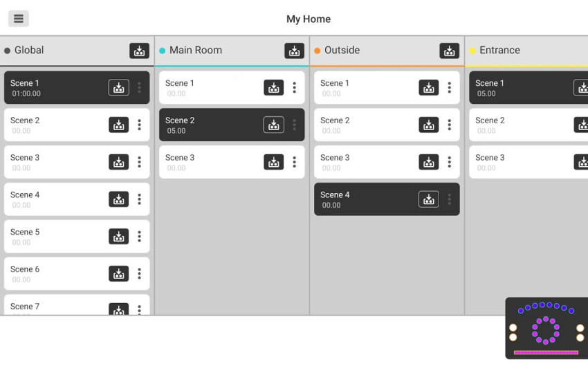This screenshot has width=588, height=371.
Task: Click the record icon on Main Room Scene 3
Action: 274,162
